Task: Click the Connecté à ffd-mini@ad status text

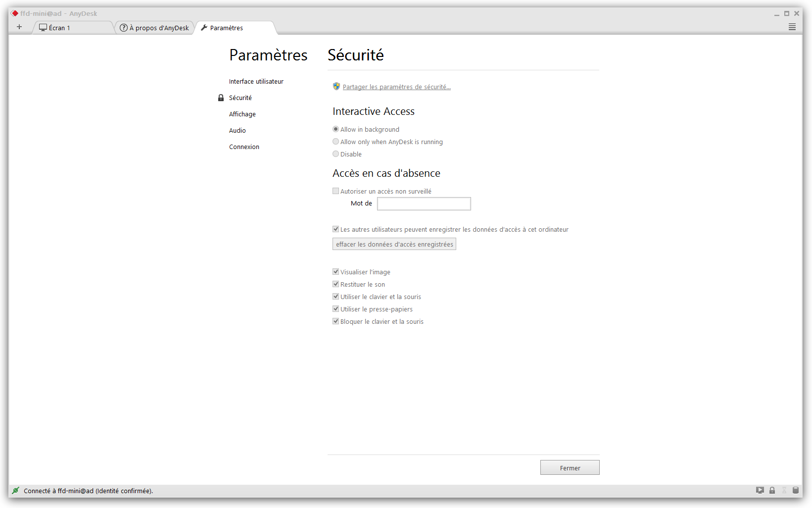Action: coord(88,491)
